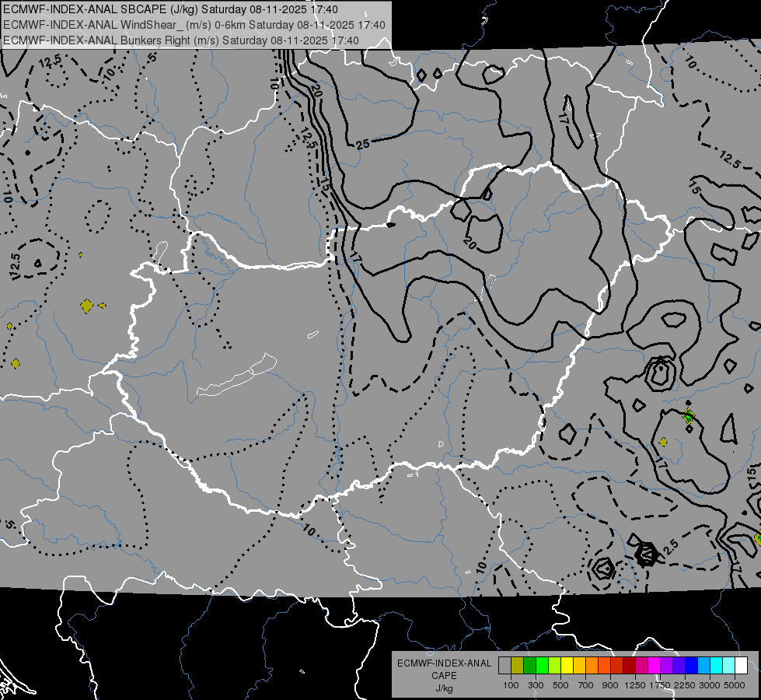Select the WindShear 0-6km header line

click(194, 25)
